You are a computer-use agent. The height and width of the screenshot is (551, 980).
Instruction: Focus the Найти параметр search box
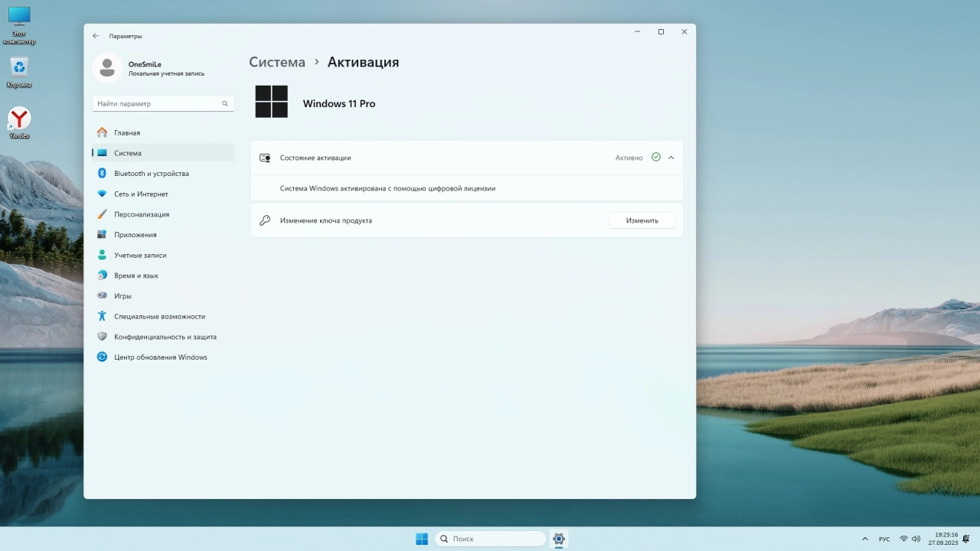click(163, 103)
